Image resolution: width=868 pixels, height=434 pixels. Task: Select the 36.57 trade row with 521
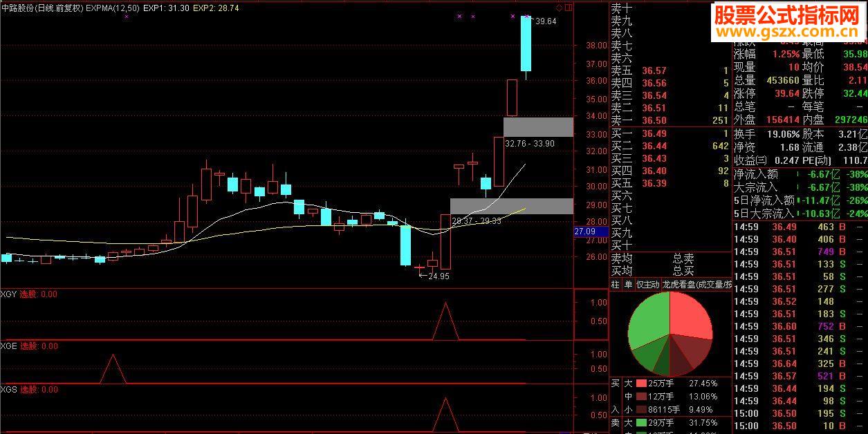click(x=800, y=376)
